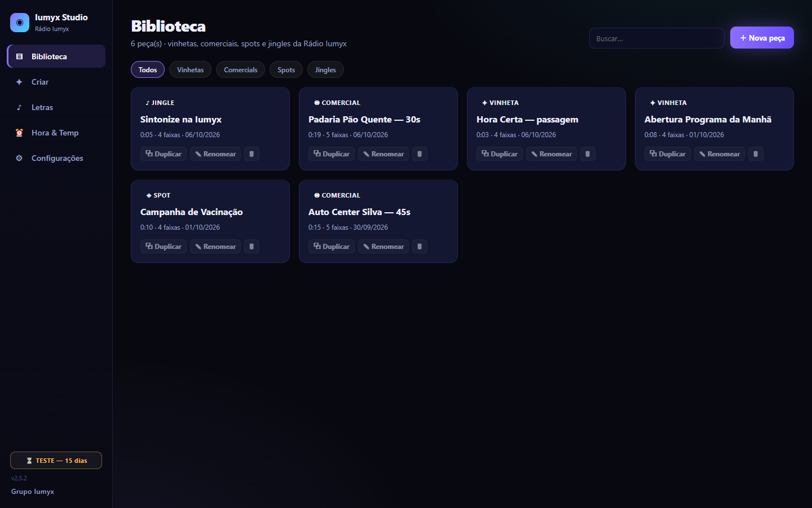Image resolution: width=812 pixels, height=508 pixels.
Task: Rename Sintonize na Iumyx jingle
Action: (x=215, y=154)
